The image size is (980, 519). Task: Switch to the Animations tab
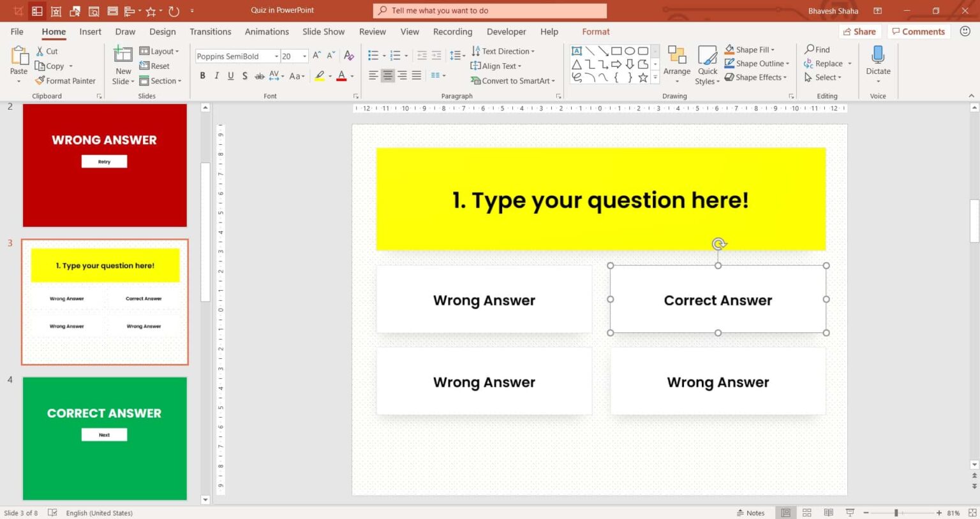click(267, 31)
